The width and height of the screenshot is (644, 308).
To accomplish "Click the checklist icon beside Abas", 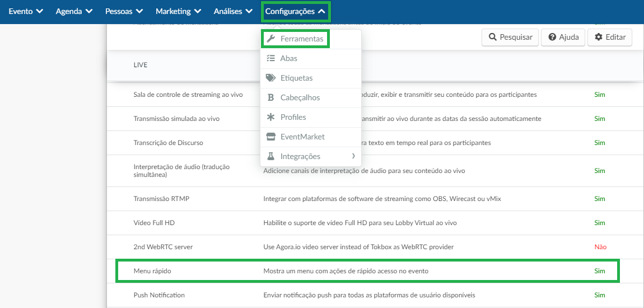I will [270, 58].
